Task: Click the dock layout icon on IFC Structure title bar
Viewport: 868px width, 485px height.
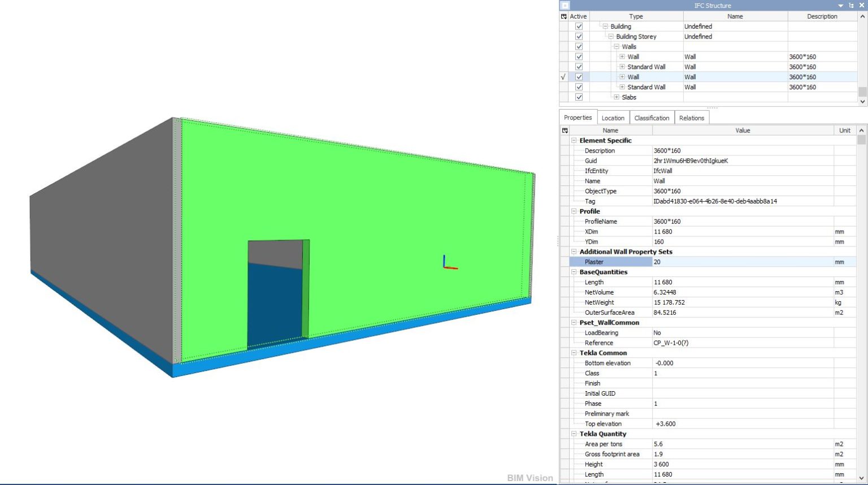Action: coord(851,6)
